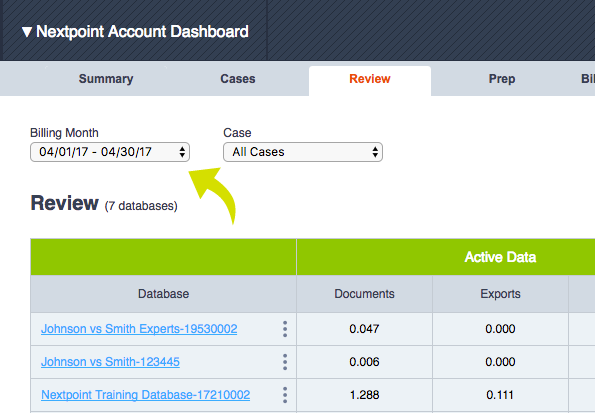Open the Summary tab
This screenshot has height=413, width=595.
coord(106,79)
